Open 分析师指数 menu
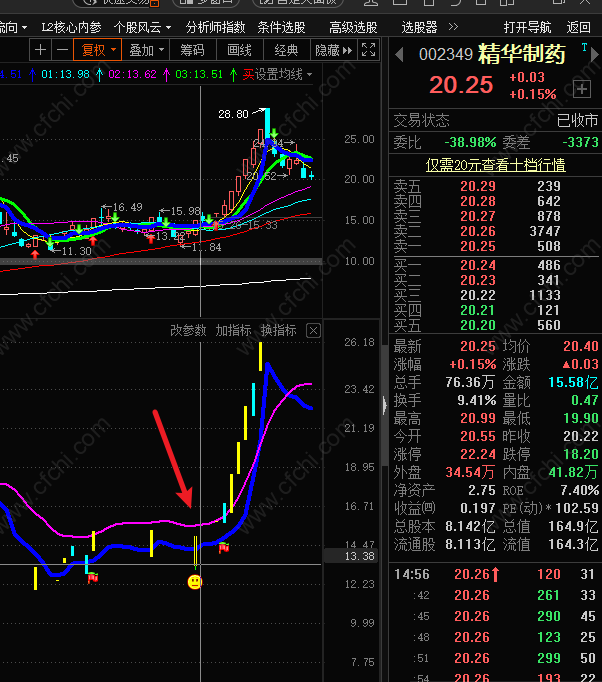 point(215,27)
